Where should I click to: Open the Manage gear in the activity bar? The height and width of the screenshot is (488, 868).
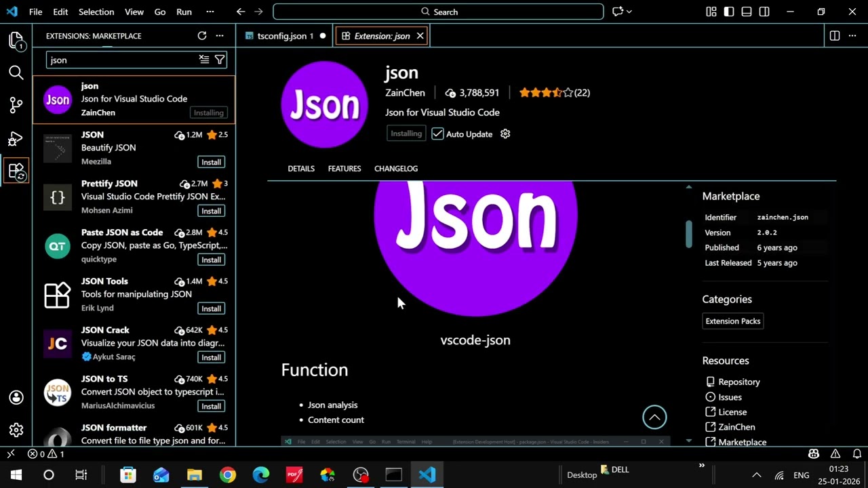click(16, 430)
